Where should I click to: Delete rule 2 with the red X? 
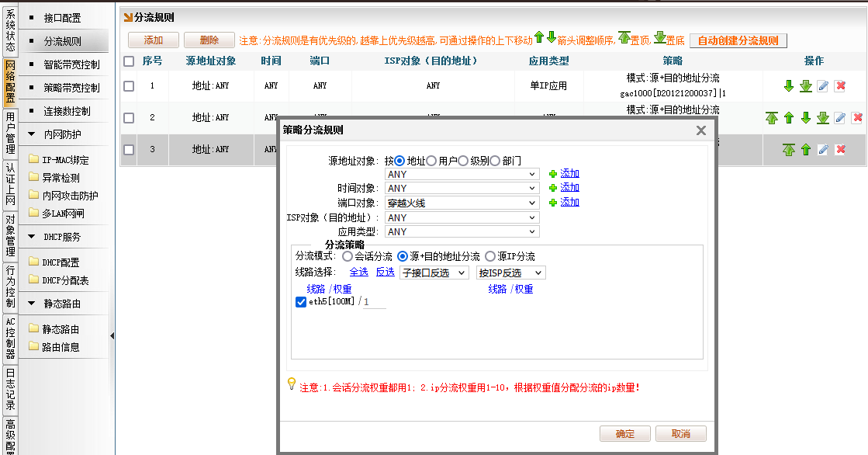pos(857,117)
